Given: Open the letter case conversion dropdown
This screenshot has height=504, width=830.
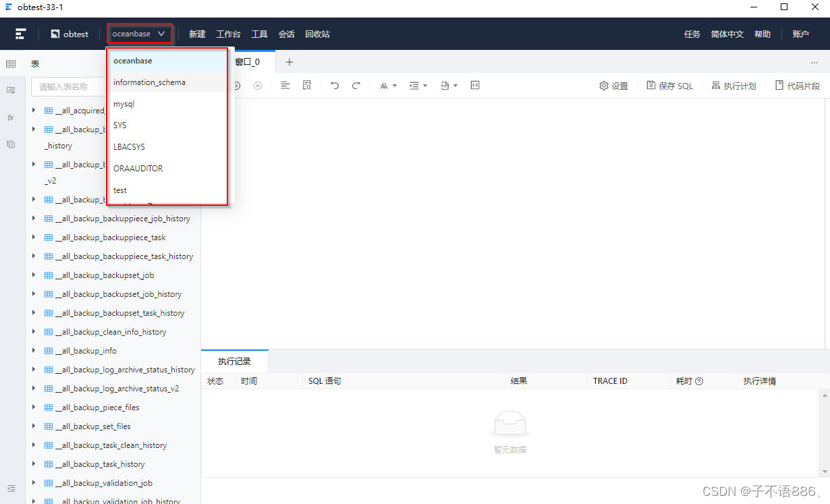Looking at the screenshot, I should (388, 86).
